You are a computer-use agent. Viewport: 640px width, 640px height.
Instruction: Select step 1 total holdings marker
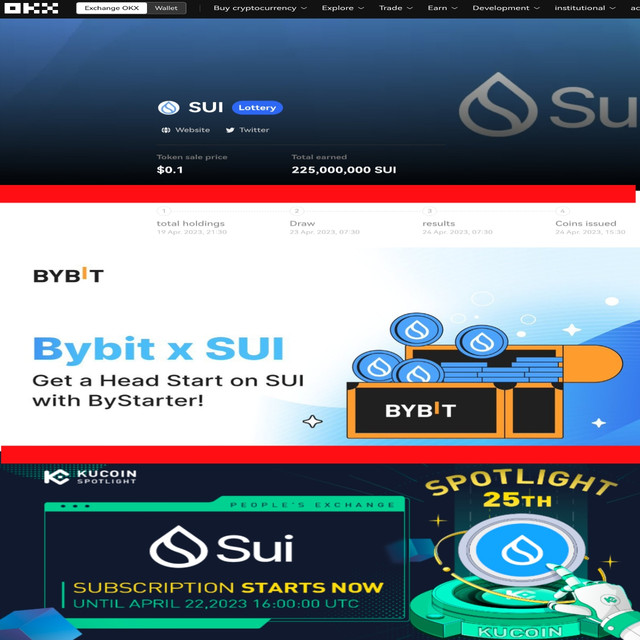point(164,211)
